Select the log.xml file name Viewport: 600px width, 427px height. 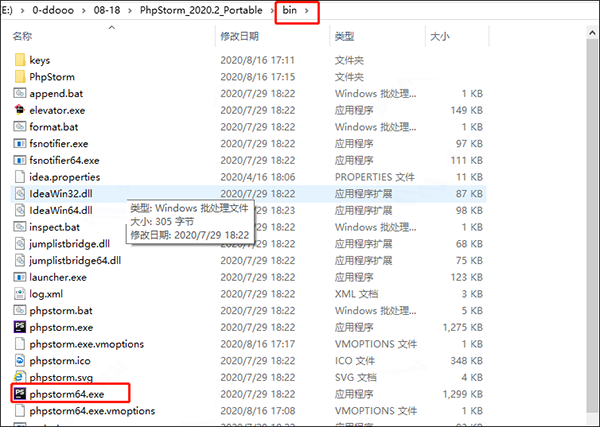46,294
